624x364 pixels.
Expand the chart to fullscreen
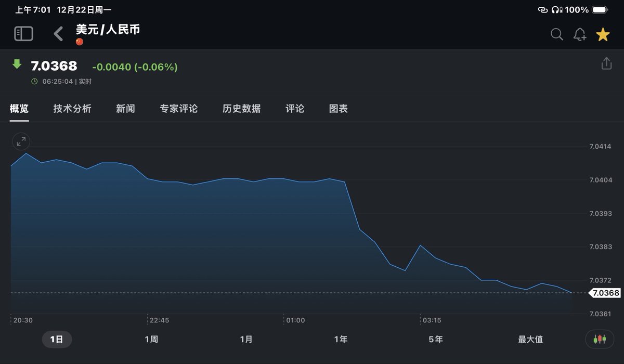point(21,141)
